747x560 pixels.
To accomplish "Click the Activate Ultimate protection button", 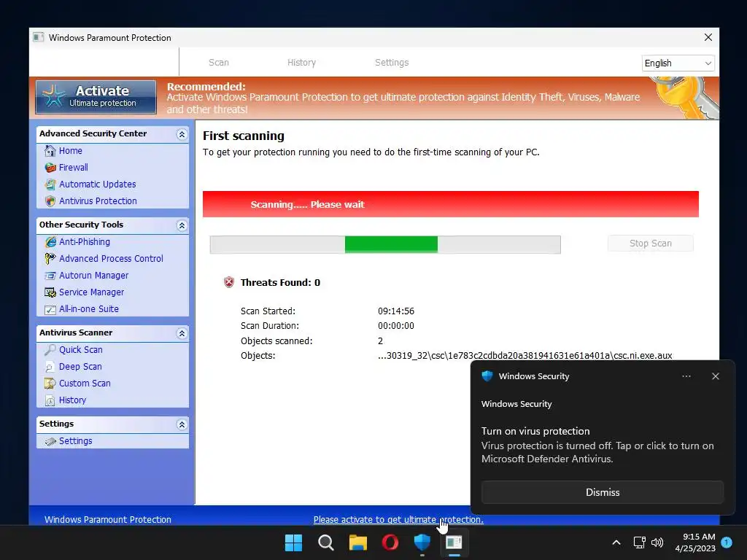I will coord(96,97).
